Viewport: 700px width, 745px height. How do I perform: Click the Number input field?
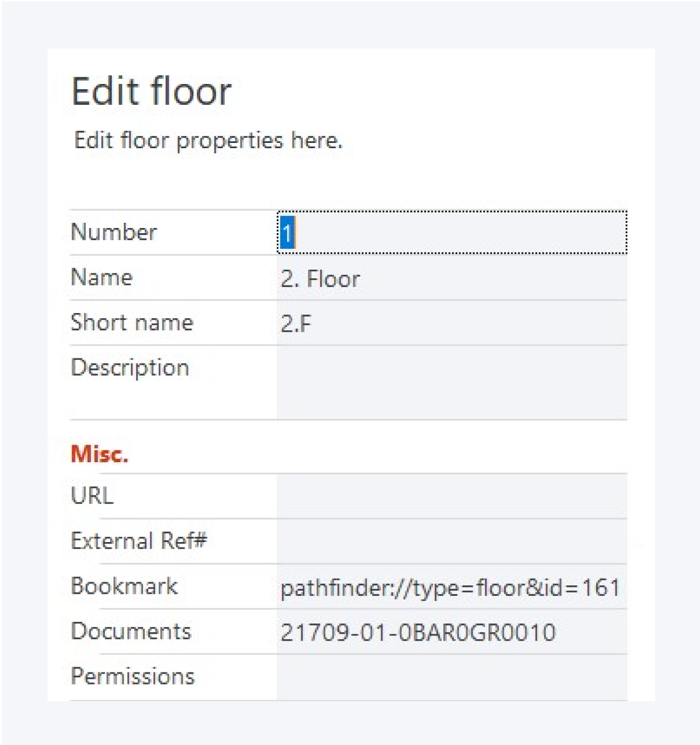(452, 233)
